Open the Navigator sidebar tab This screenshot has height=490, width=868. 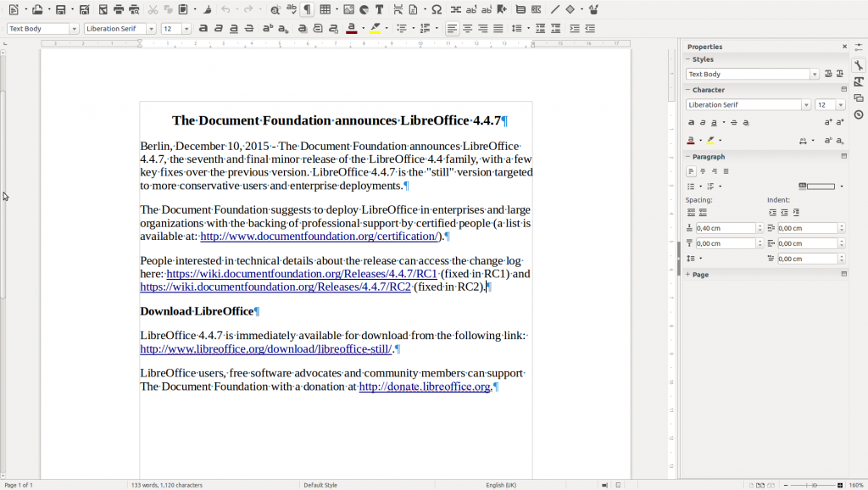pyautogui.click(x=858, y=115)
